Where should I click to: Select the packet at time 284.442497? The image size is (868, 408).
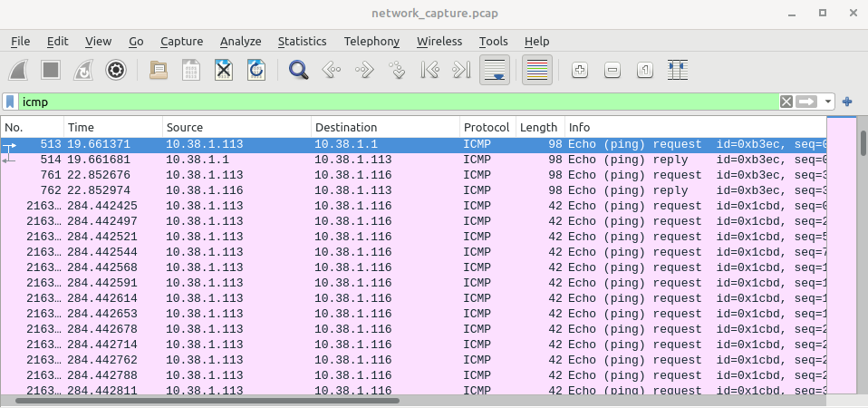(x=413, y=221)
